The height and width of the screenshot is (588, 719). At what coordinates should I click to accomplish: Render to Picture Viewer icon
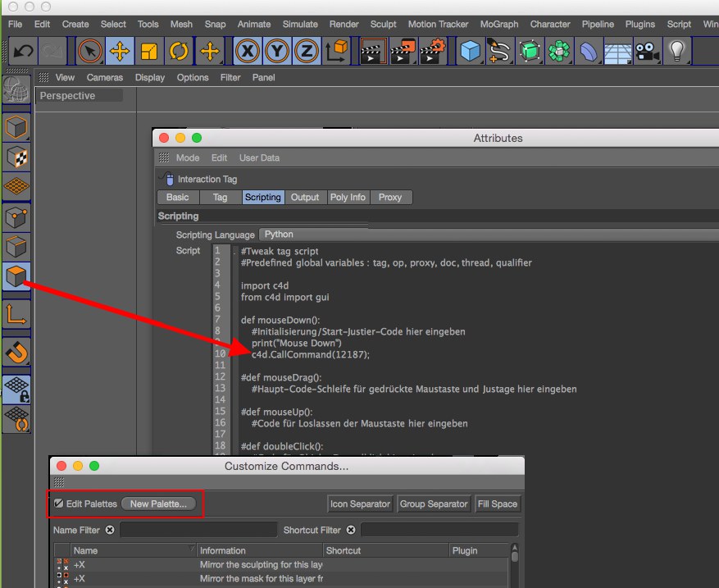pos(403,51)
